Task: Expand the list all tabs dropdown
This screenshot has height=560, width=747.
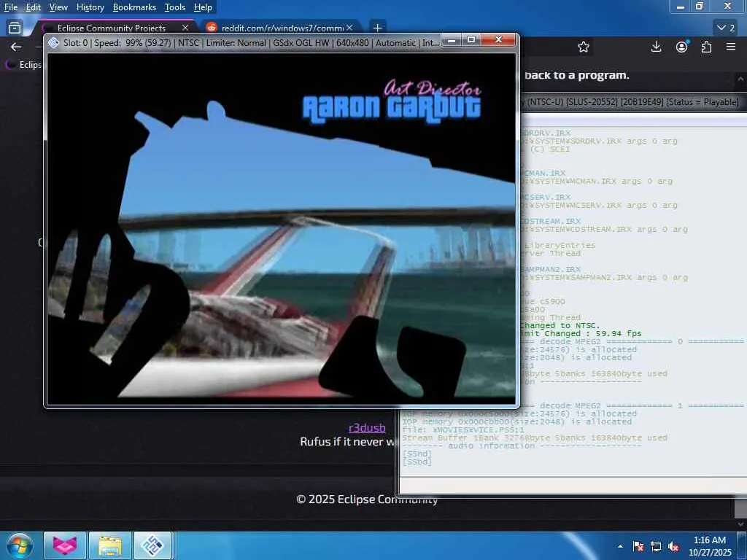Action: coord(726,28)
